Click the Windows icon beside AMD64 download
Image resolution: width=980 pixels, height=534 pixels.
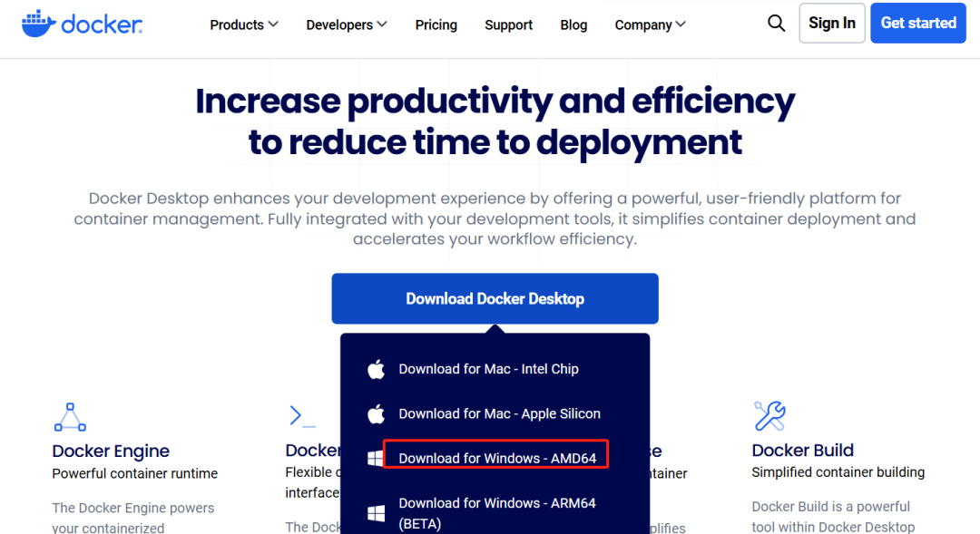[376, 459]
